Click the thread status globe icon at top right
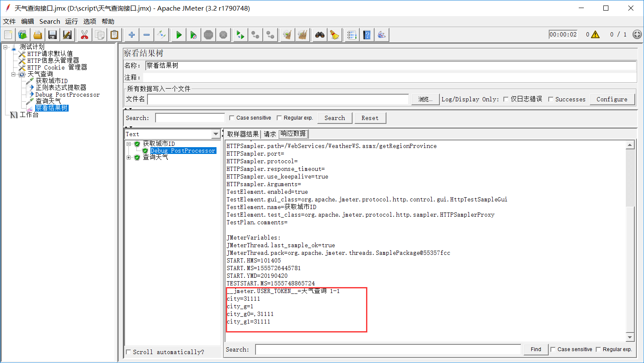 [637, 34]
